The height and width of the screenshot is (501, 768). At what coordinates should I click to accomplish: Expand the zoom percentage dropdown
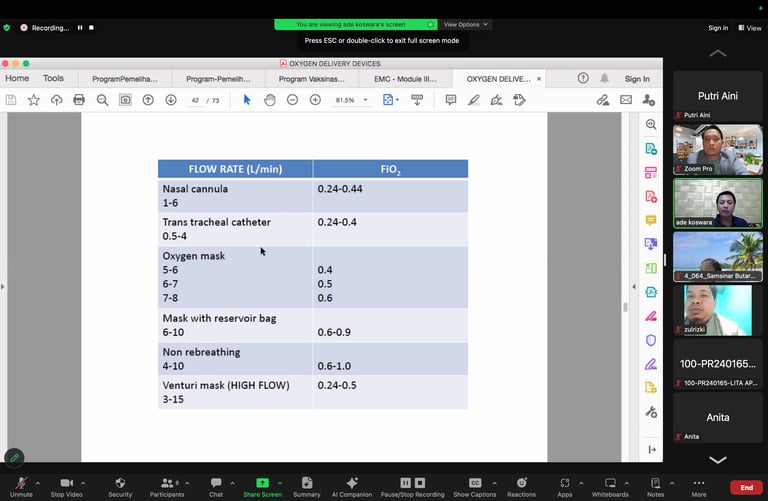pyautogui.click(x=365, y=100)
